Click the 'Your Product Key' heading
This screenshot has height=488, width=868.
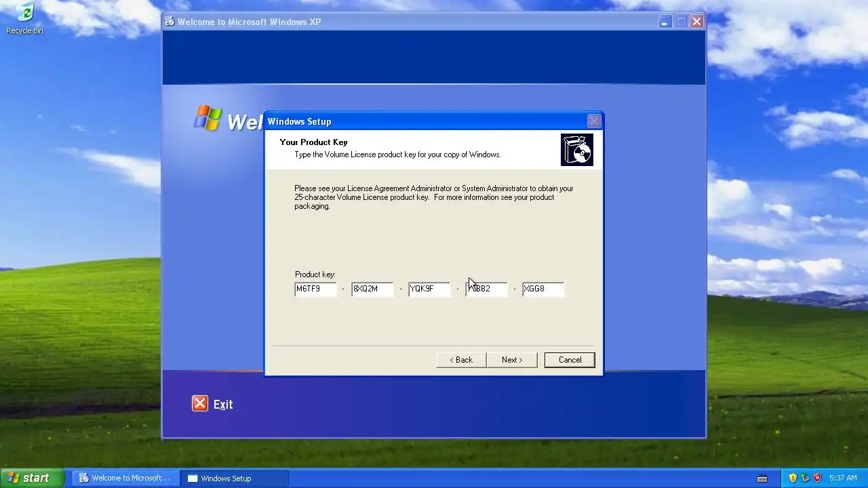click(313, 142)
